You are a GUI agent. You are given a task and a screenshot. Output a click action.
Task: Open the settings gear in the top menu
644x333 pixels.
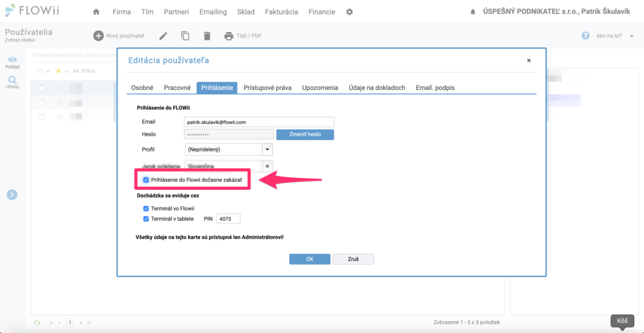pos(350,12)
